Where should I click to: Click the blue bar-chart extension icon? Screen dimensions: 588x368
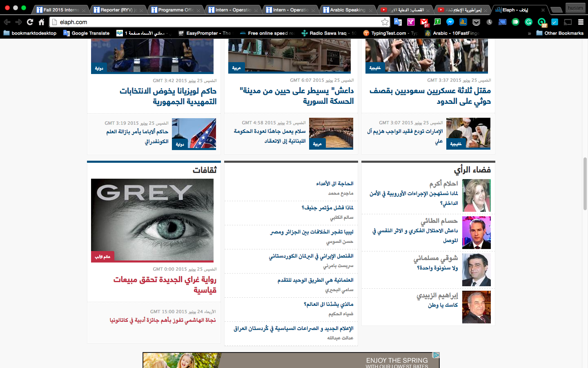(x=463, y=22)
